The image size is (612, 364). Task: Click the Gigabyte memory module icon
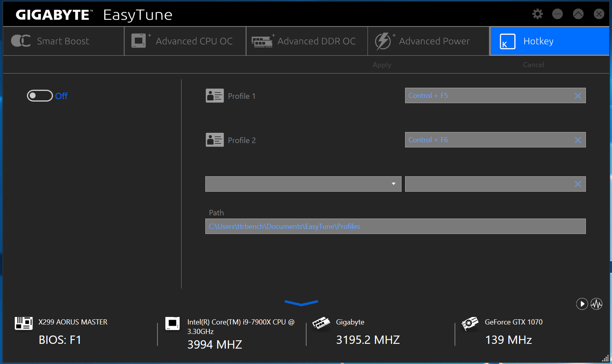click(321, 323)
